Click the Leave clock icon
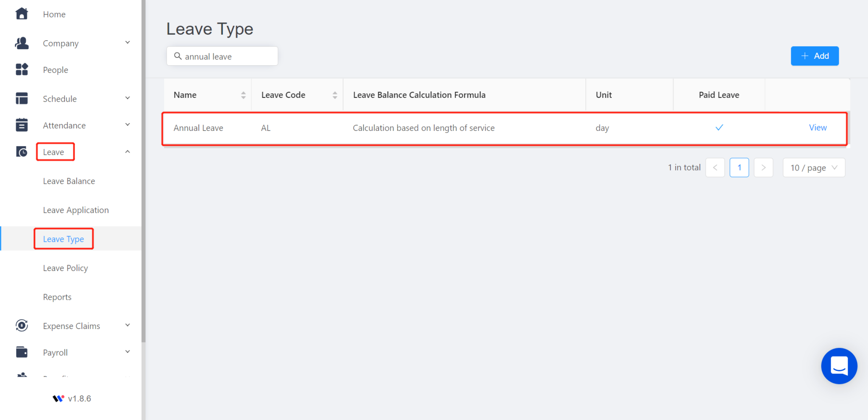This screenshot has height=420, width=868. click(x=22, y=152)
